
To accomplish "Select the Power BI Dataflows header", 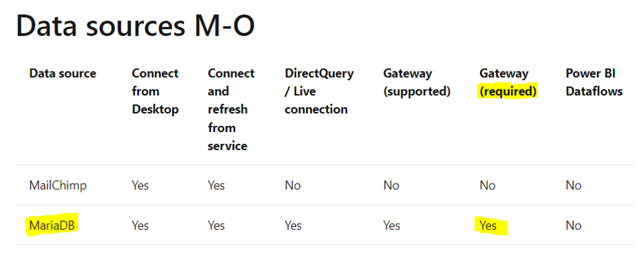I will [594, 83].
